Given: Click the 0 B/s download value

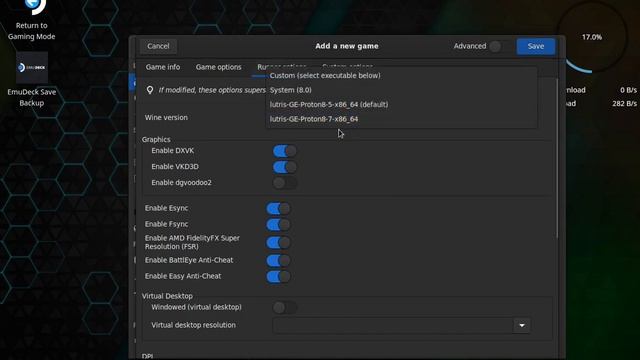Looking at the screenshot, I should coord(628,90).
